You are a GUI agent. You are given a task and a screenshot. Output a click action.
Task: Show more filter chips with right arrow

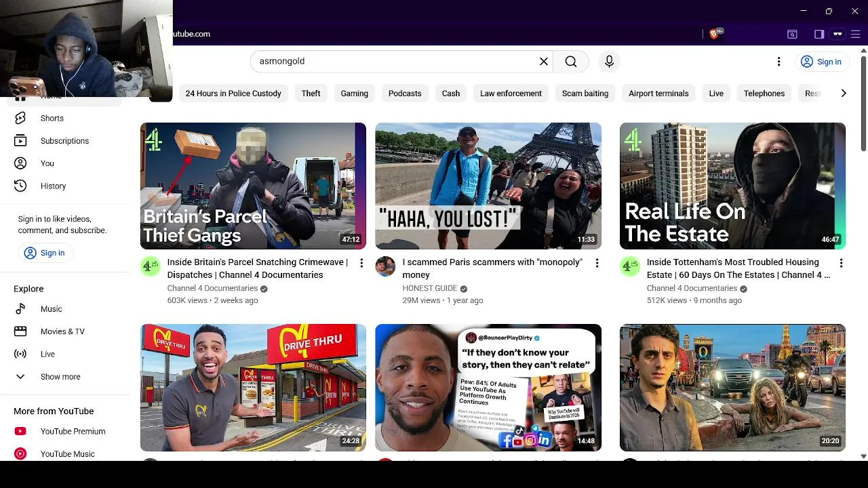click(x=844, y=94)
